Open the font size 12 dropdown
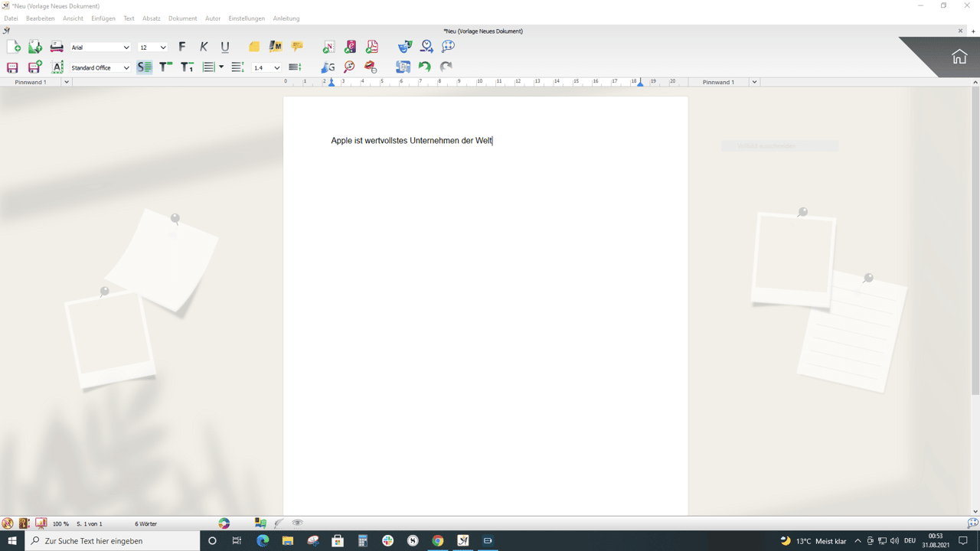 click(163, 47)
